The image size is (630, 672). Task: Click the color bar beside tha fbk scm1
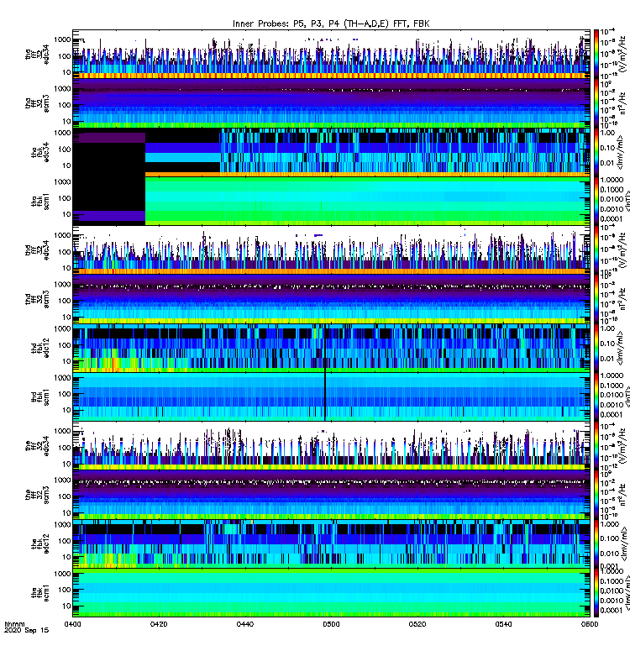[596, 202]
